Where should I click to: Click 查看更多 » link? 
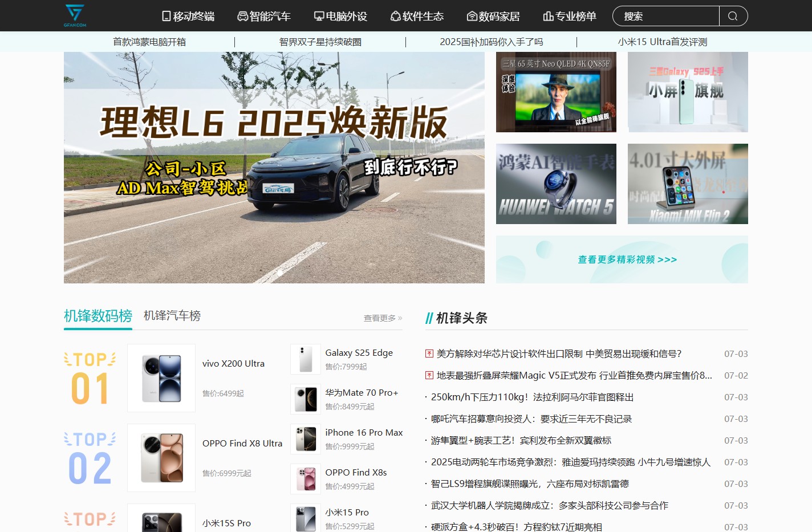tap(383, 318)
